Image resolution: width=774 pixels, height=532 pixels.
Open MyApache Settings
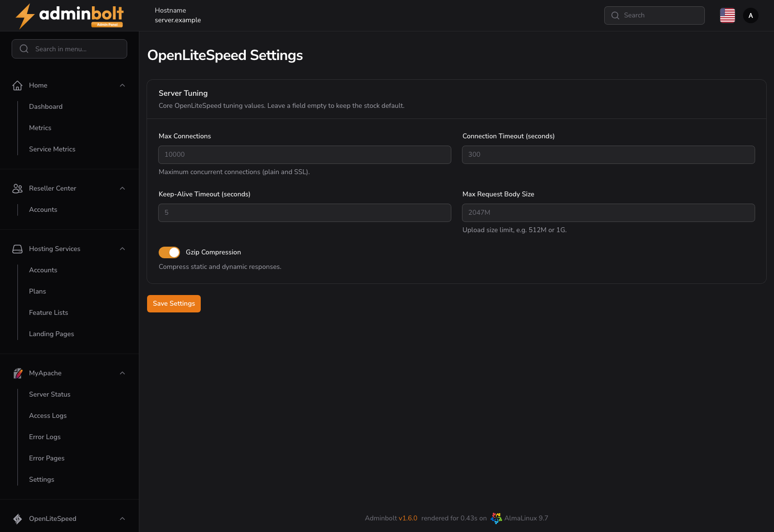[42, 479]
